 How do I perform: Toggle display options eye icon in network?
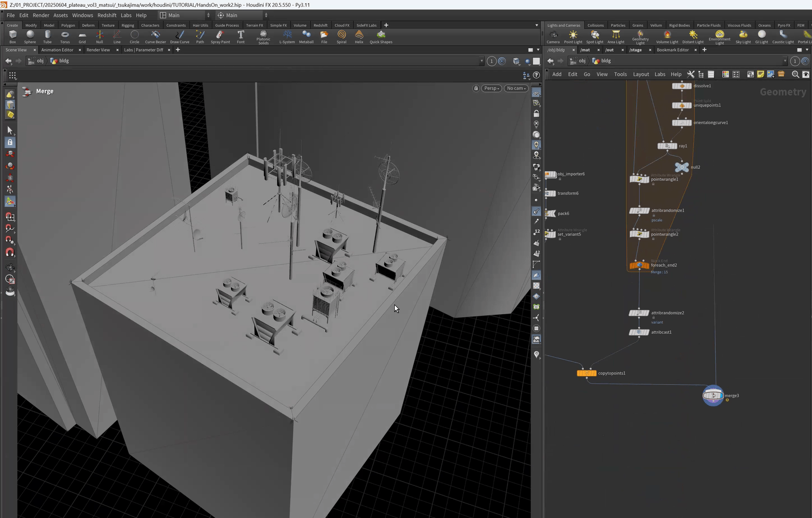click(x=806, y=74)
